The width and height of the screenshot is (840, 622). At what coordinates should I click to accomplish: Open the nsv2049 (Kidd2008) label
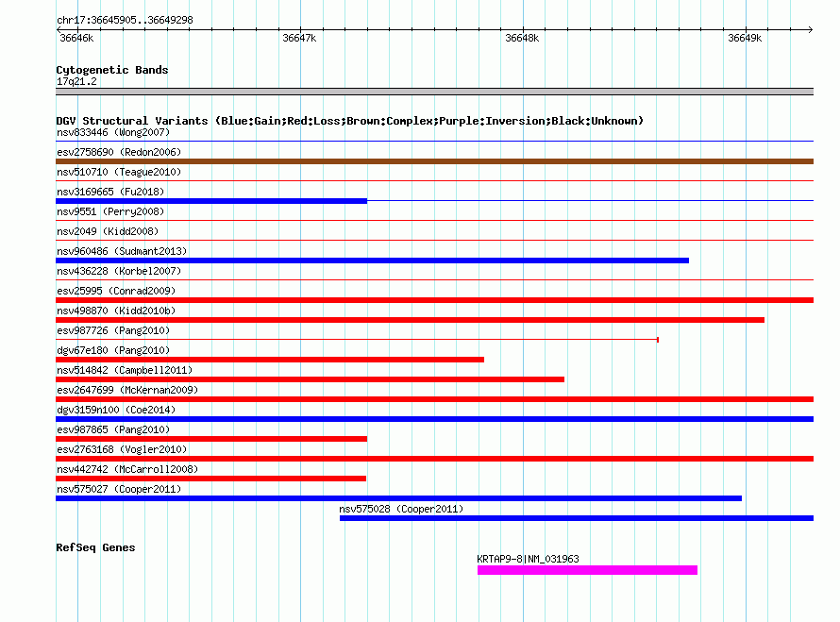pos(108,231)
